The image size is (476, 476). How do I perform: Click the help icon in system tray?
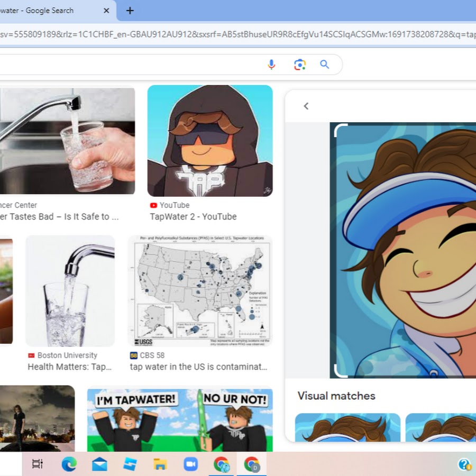(x=464, y=464)
